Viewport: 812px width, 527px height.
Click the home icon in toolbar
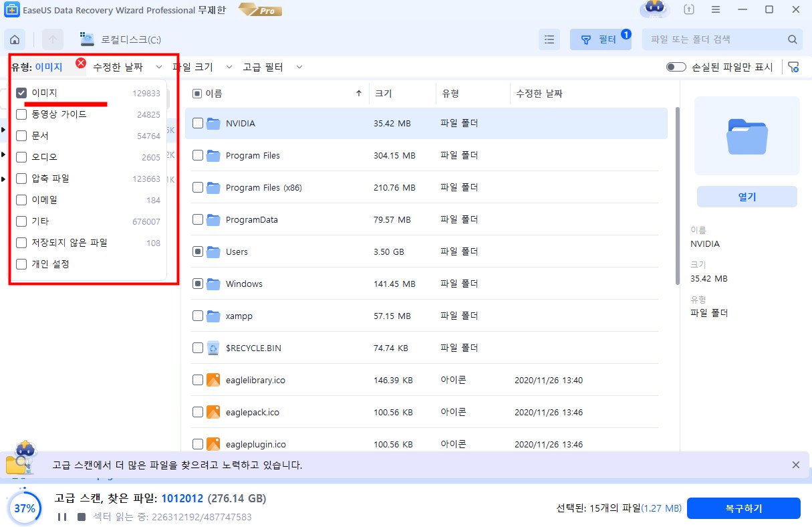(15, 39)
